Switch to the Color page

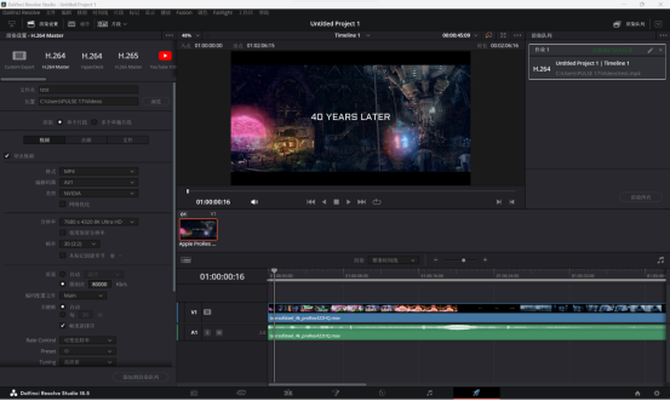coord(382,393)
